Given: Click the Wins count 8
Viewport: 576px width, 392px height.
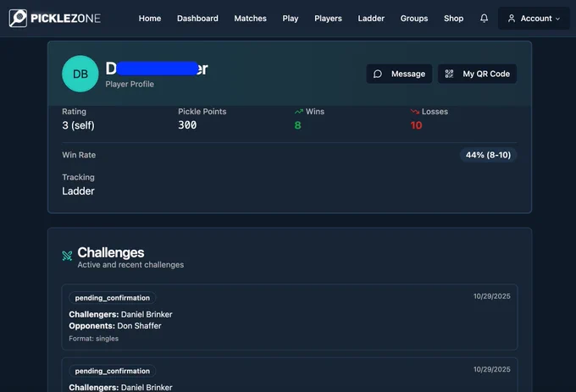Looking at the screenshot, I should pos(297,125).
